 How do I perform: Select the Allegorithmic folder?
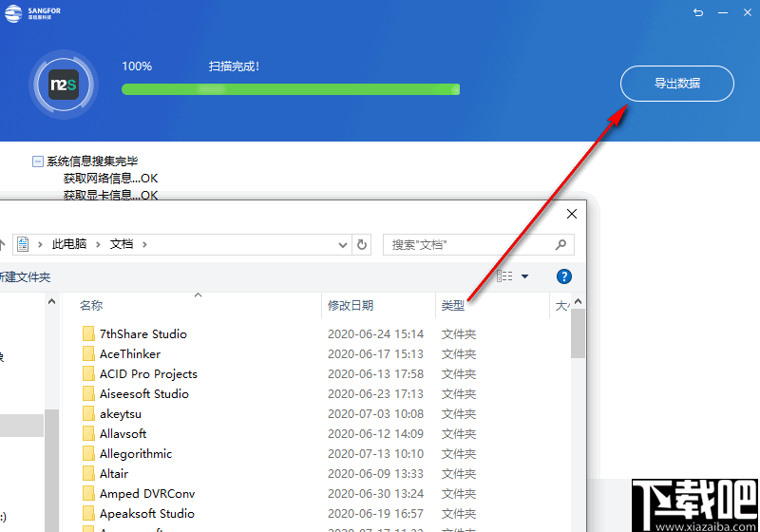coord(136,454)
